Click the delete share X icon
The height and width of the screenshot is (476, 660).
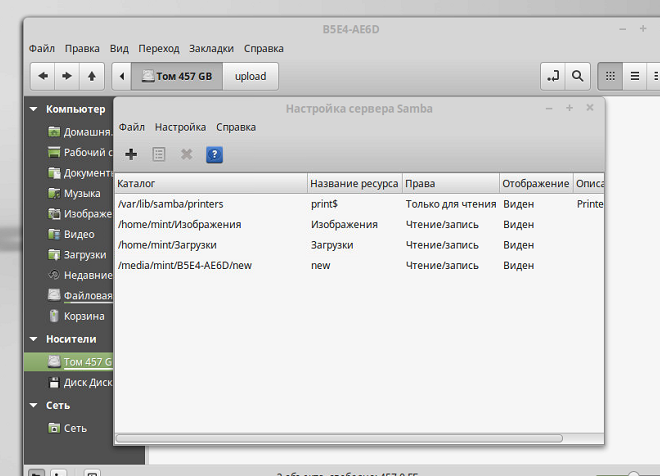coord(186,154)
